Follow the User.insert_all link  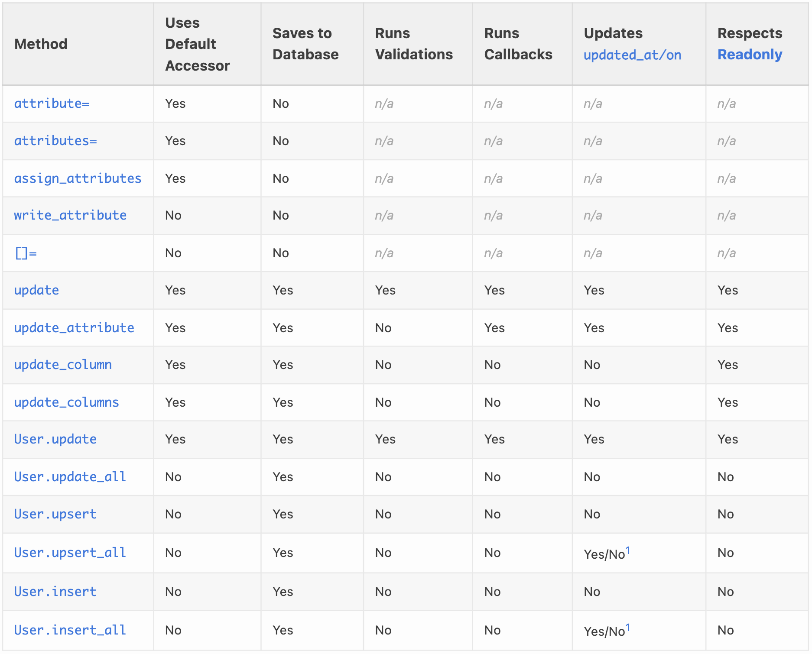pyautogui.click(x=70, y=630)
